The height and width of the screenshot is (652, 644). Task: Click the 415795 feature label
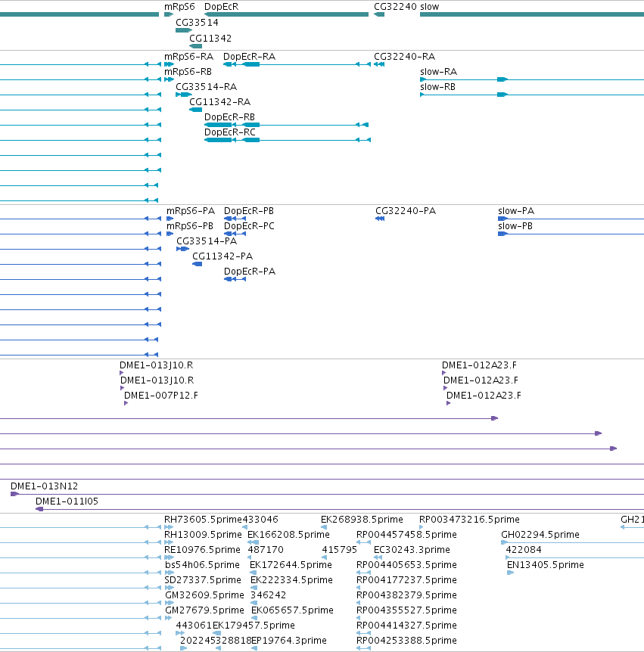click(339, 550)
